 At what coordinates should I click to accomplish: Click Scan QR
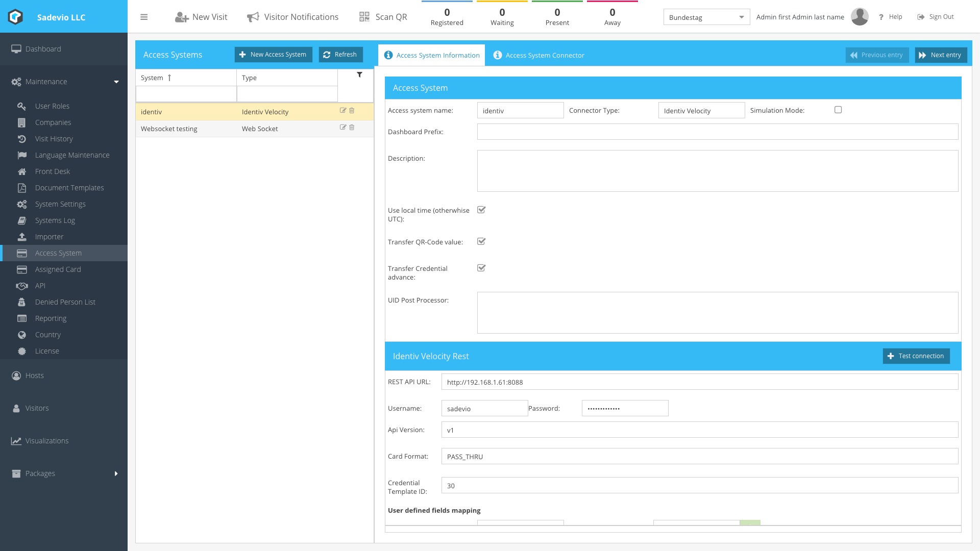(383, 17)
